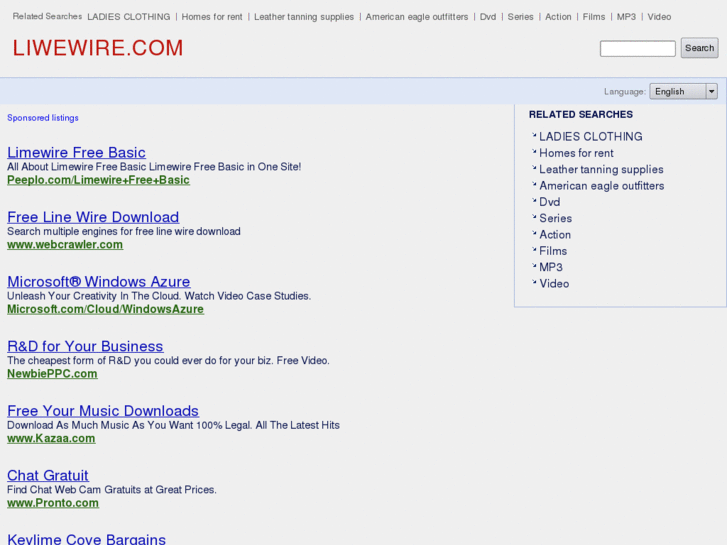This screenshot has height=545, width=727.
Task: Visit the NewbiePPC.com URL link
Action: click(x=52, y=374)
